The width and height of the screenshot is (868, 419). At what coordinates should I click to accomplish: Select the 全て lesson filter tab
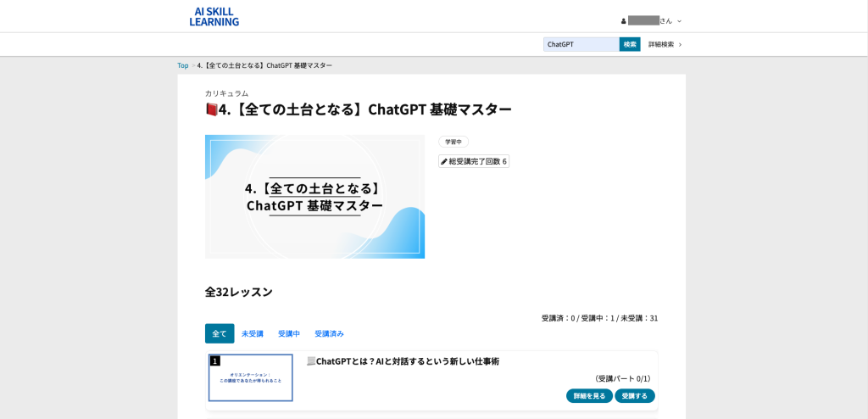click(220, 333)
